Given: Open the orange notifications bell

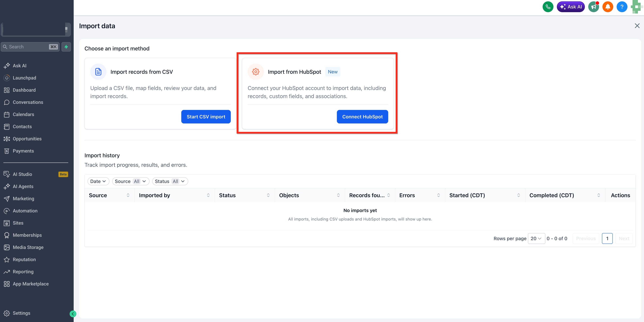Looking at the screenshot, I should [608, 7].
